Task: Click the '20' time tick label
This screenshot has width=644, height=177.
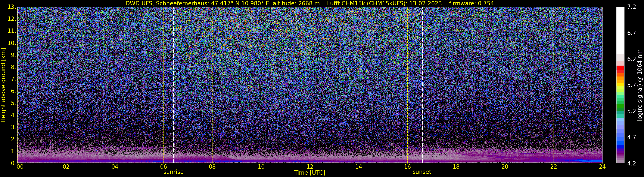Action: pyautogui.click(x=505, y=167)
